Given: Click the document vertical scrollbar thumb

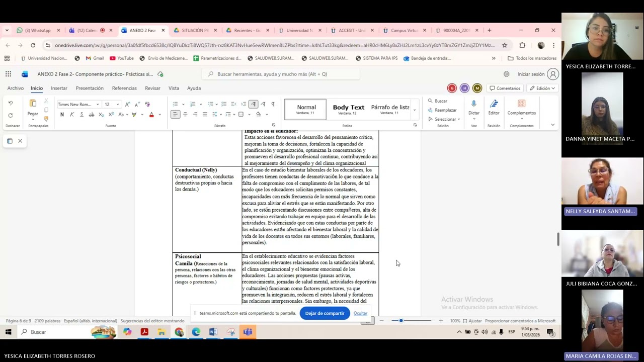Looking at the screenshot, I should (x=557, y=240).
